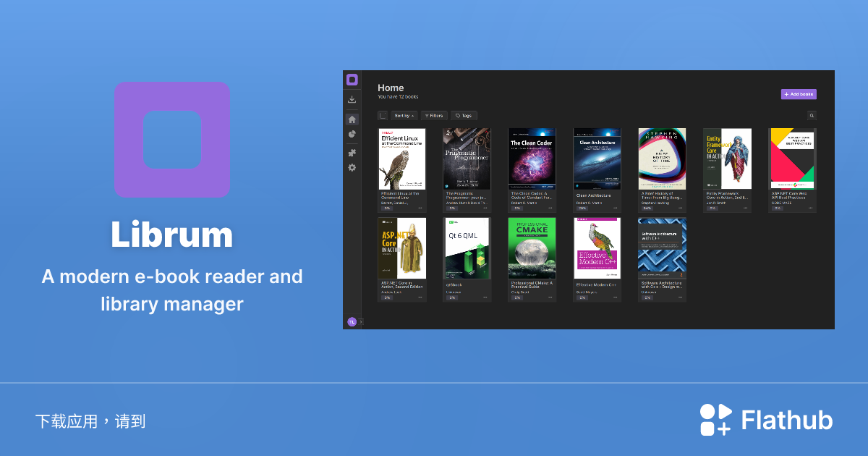Click the Add books button

[x=799, y=94]
